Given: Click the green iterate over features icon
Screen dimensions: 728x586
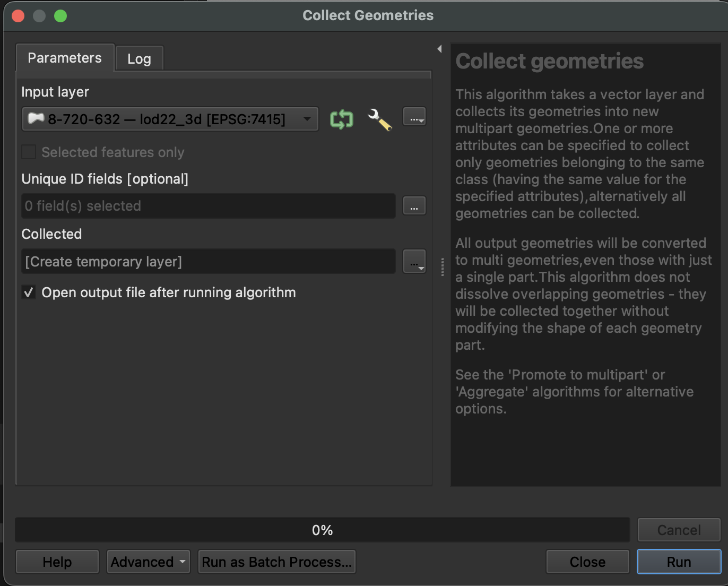Looking at the screenshot, I should (x=341, y=119).
